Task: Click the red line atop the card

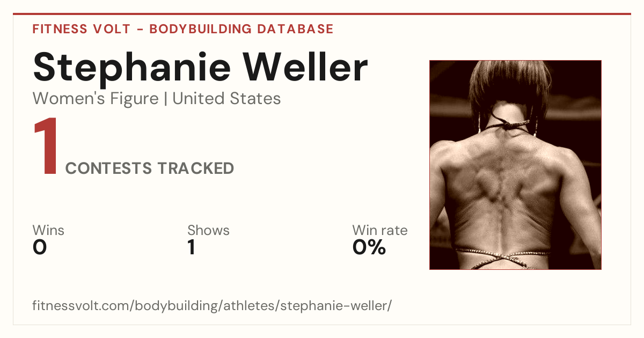Action: (322, 14)
